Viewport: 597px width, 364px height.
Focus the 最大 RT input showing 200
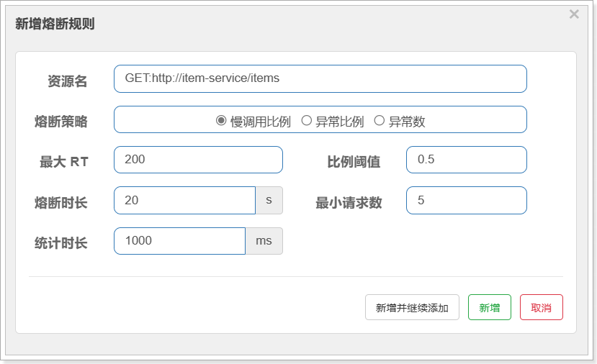click(198, 160)
